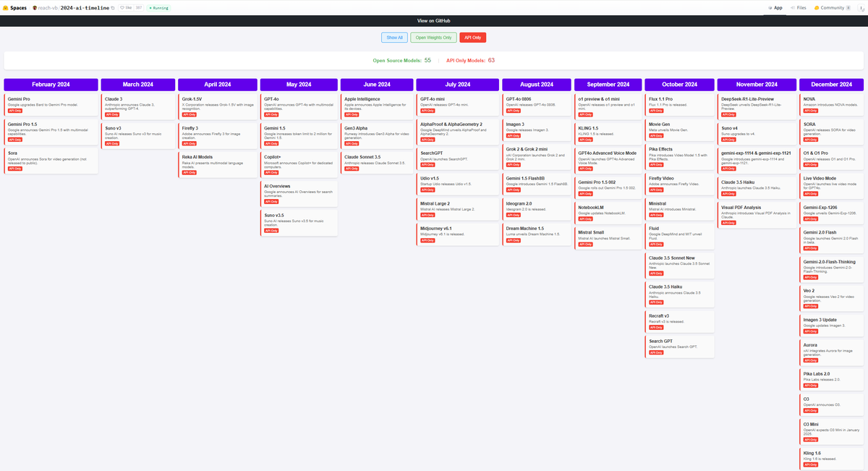
Task: Click the reach-vb avatar icon
Action: 34,7
